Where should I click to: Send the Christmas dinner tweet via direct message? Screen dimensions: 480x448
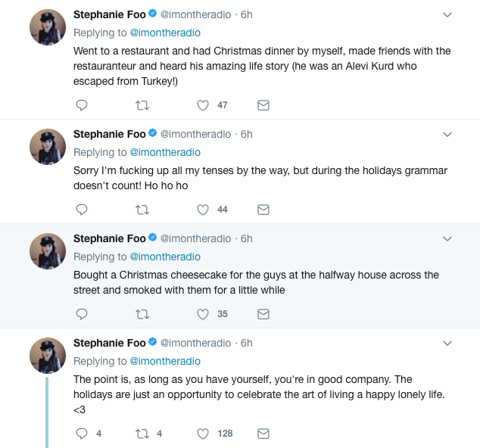(263, 105)
